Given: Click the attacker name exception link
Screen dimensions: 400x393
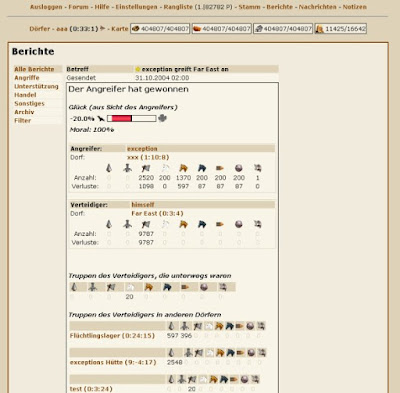Looking at the screenshot, I should [142, 149].
